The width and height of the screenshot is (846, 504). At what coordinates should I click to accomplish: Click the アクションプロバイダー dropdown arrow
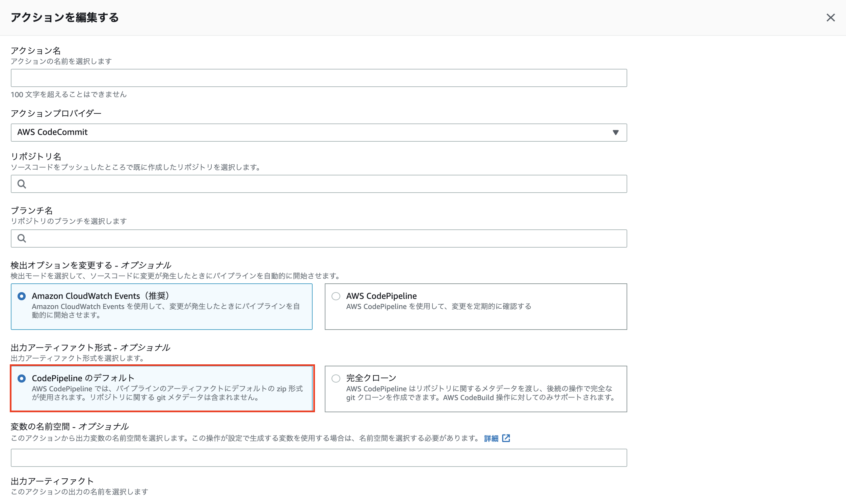click(x=615, y=133)
